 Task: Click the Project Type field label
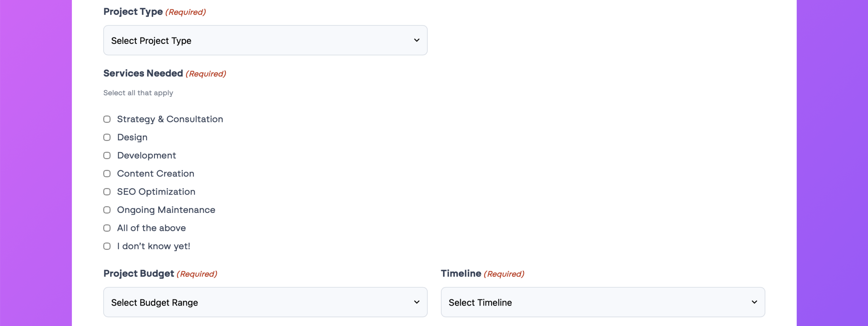(x=133, y=12)
